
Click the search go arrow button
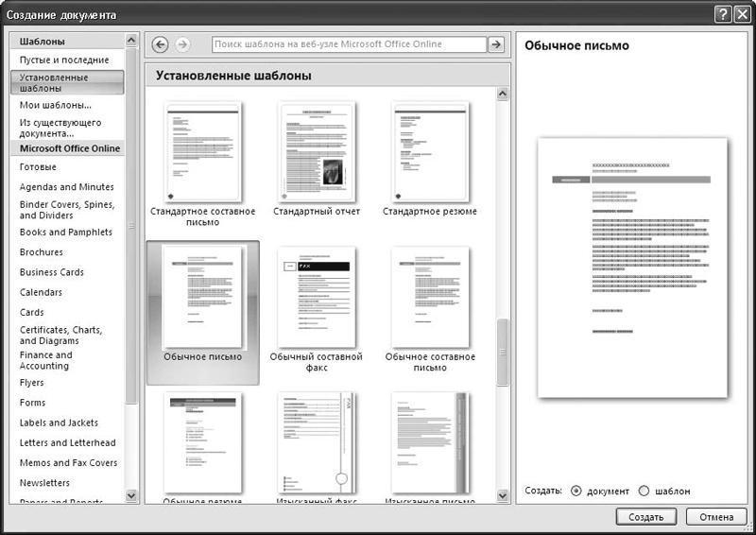495,44
